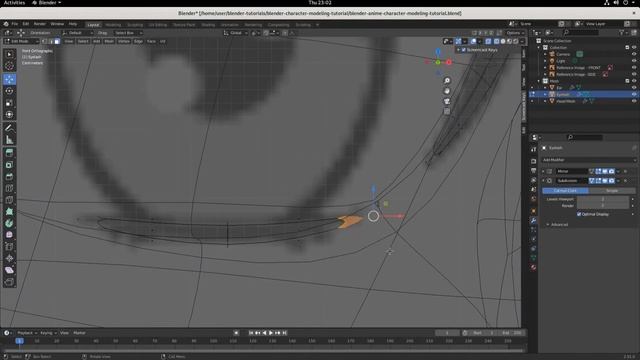
Task: Select the Spin tool
Action: [x=9, y=223]
